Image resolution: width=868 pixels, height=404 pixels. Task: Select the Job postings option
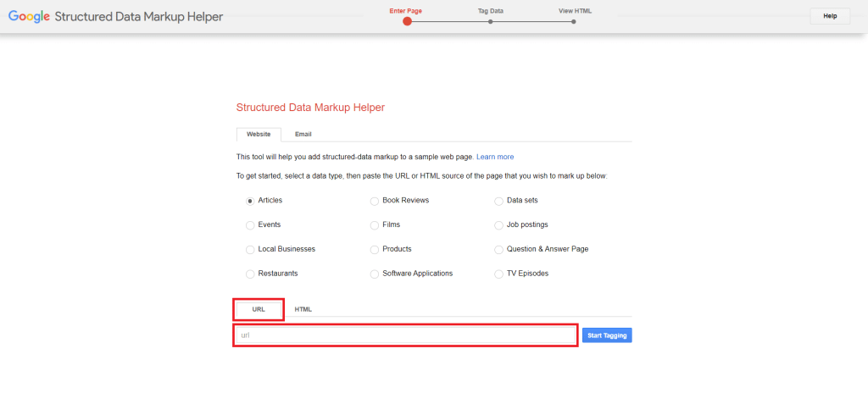498,225
